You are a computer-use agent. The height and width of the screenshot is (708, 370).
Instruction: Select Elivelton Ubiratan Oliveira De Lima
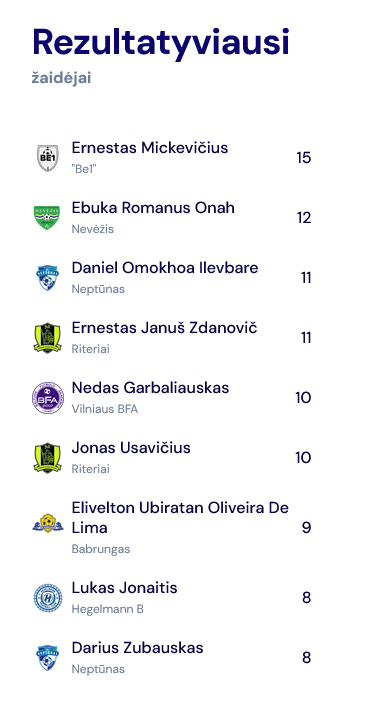tap(180, 518)
